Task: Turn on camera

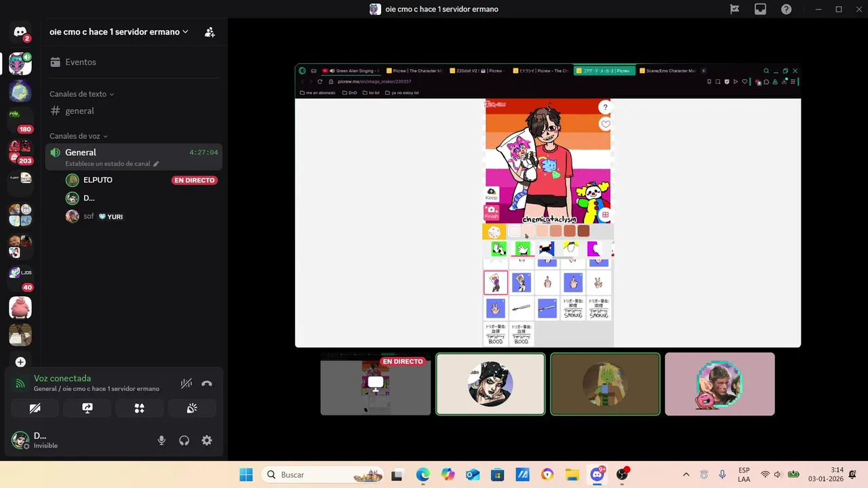Action: tap(35, 408)
